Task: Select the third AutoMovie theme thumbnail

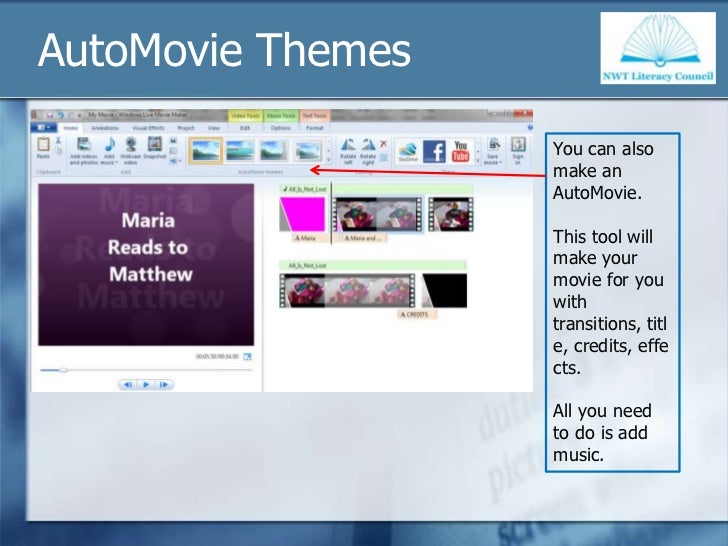Action: click(273, 150)
